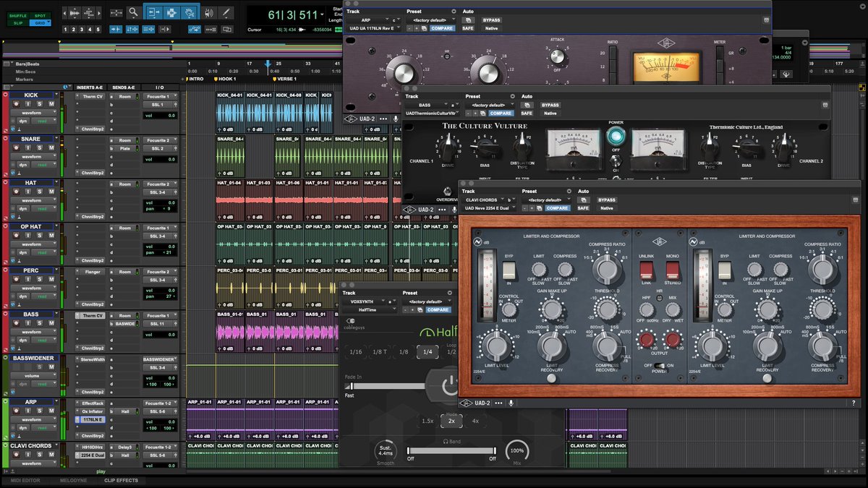Mute the PERC track
Viewport: 868px width, 488px height.
[51, 280]
